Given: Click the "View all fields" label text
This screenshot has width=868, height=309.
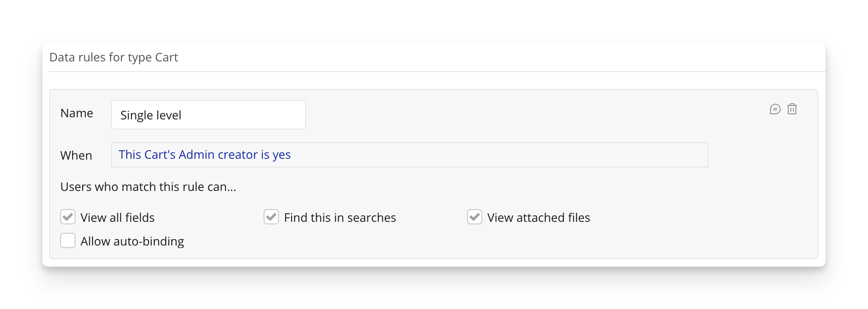Looking at the screenshot, I should pos(117,218).
